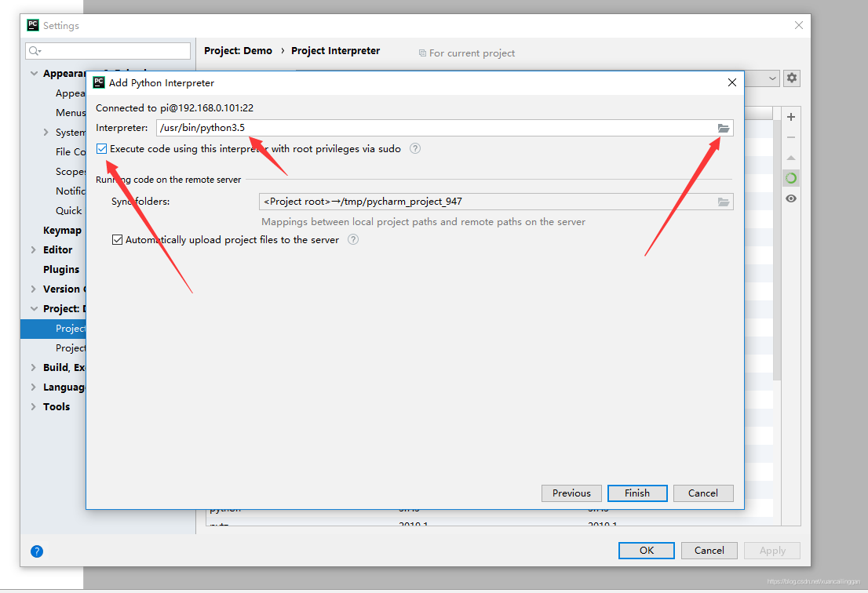Browse for interpreter path folder icon
868x593 pixels.
pyautogui.click(x=724, y=128)
